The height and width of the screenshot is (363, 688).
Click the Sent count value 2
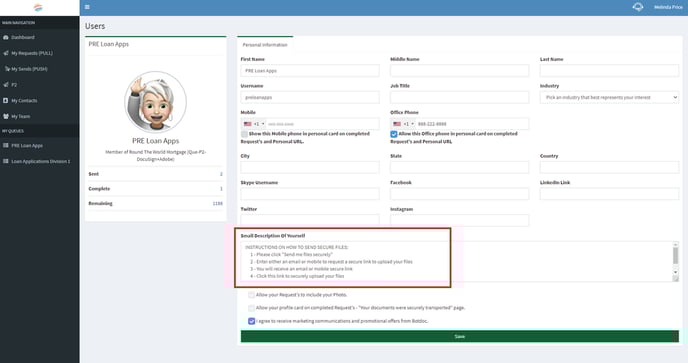point(221,174)
